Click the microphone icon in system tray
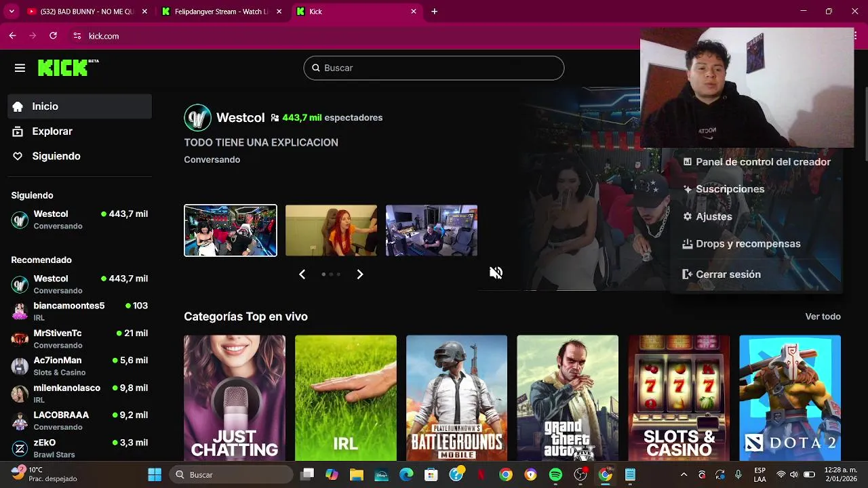Image resolution: width=868 pixels, height=488 pixels. 738,474
